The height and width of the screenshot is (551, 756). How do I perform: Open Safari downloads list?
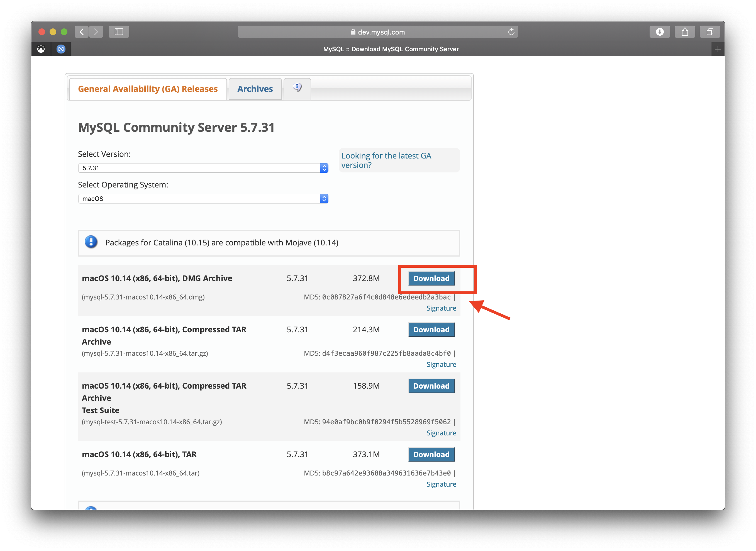click(659, 32)
